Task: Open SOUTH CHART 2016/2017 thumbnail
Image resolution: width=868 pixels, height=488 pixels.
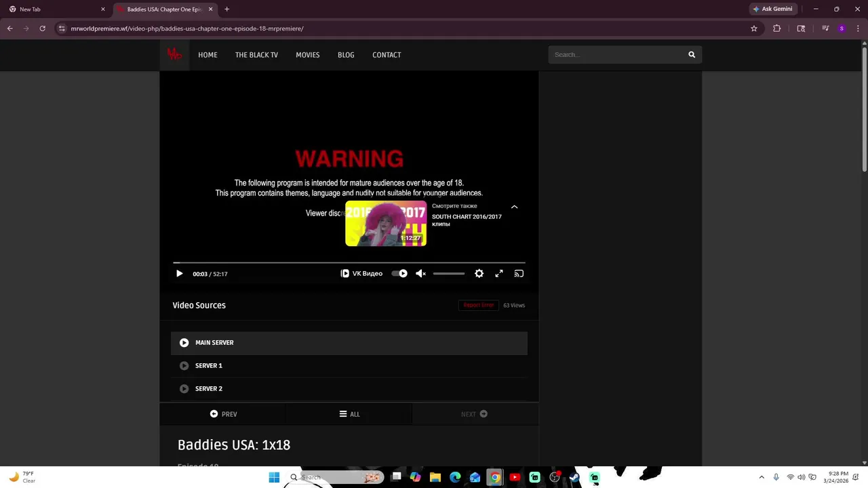Action: pyautogui.click(x=386, y=223)
